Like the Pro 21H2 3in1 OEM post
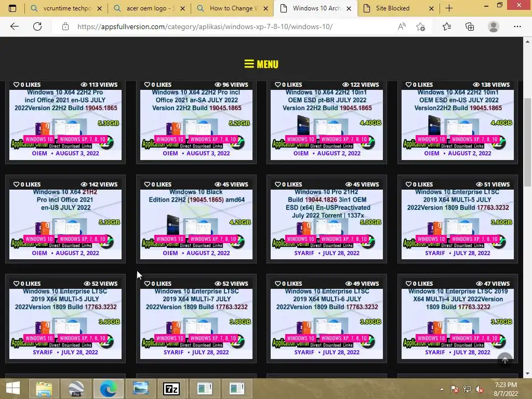This screenshot has width=532, height=399. 288,184
